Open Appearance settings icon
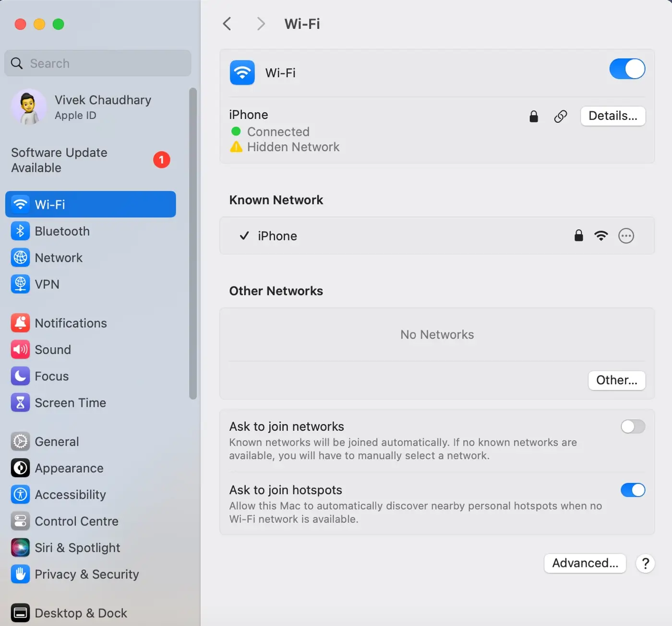672x626 pixels. pyautogui.click(x=20, y=468)
